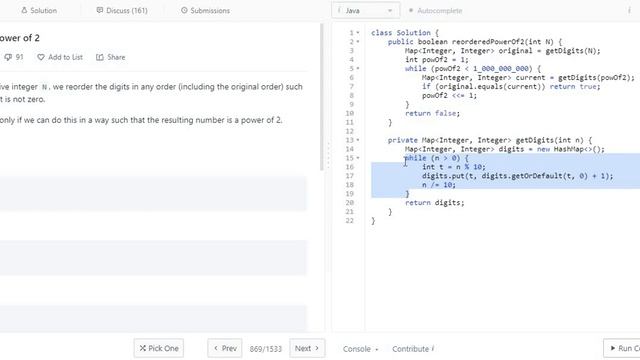This screenshot has height=360, width=640.
Task: Click the 'class Solution {' code line
Action: pyautogui.click(x=405, y=33)
